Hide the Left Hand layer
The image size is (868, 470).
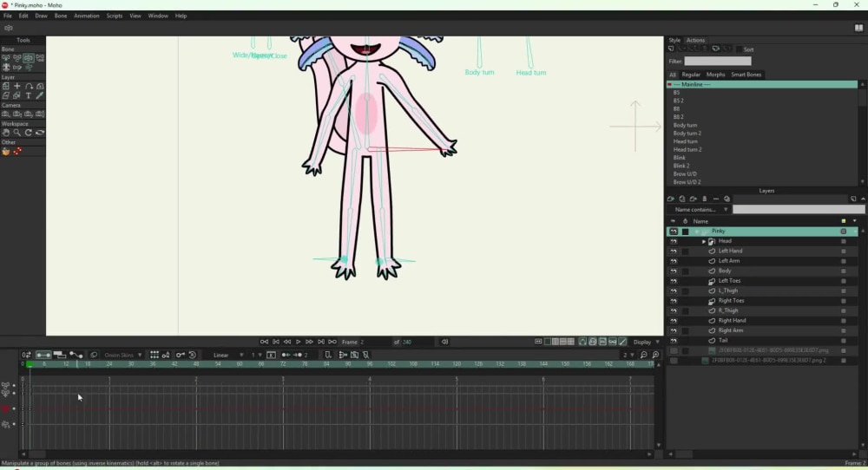coord(674,251)
